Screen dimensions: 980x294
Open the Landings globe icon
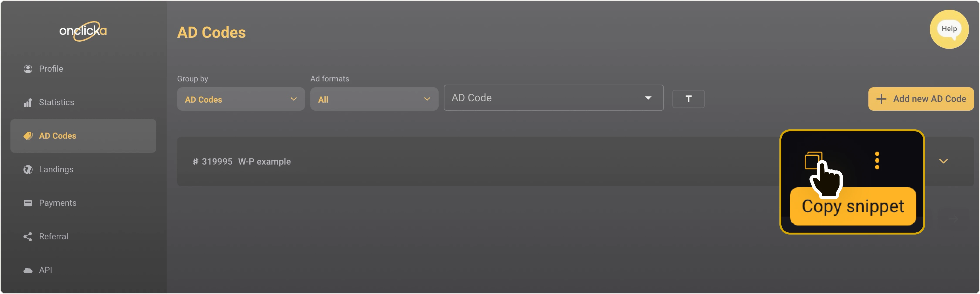(28, 169)
